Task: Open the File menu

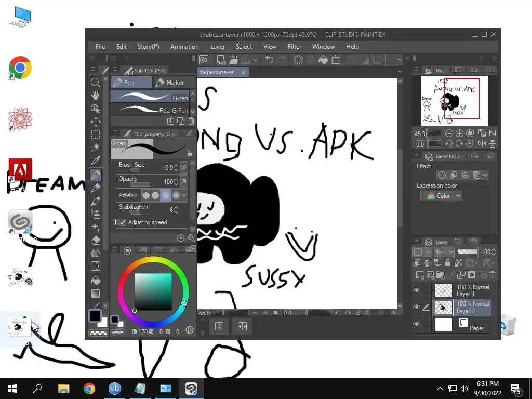Action: coord(100,47)
